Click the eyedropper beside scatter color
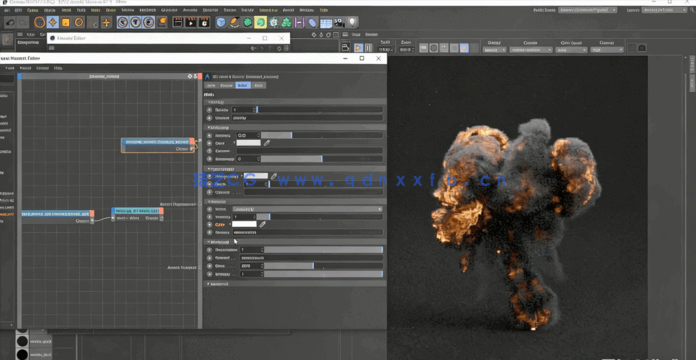696x360 pixels. pos(267,143)
